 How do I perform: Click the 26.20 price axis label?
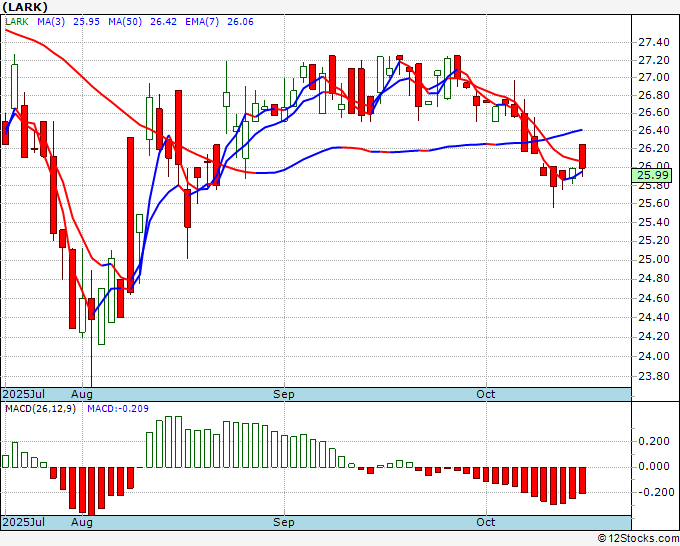tap(654, 148)
